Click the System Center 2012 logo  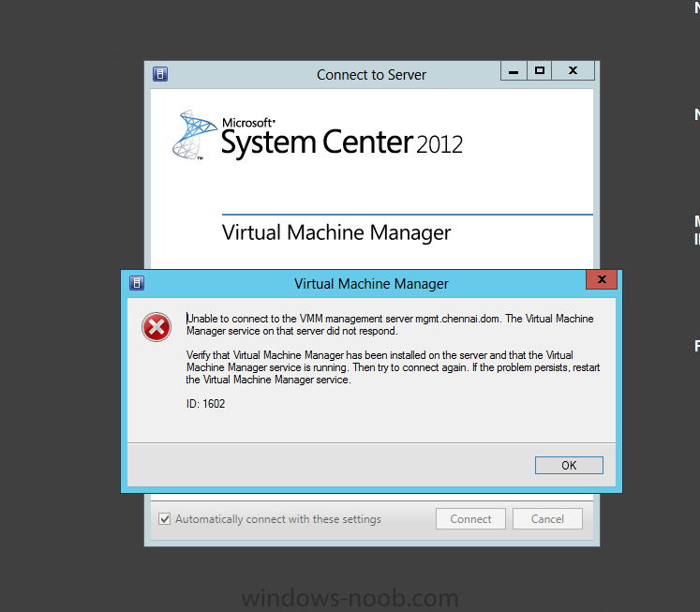318,135
